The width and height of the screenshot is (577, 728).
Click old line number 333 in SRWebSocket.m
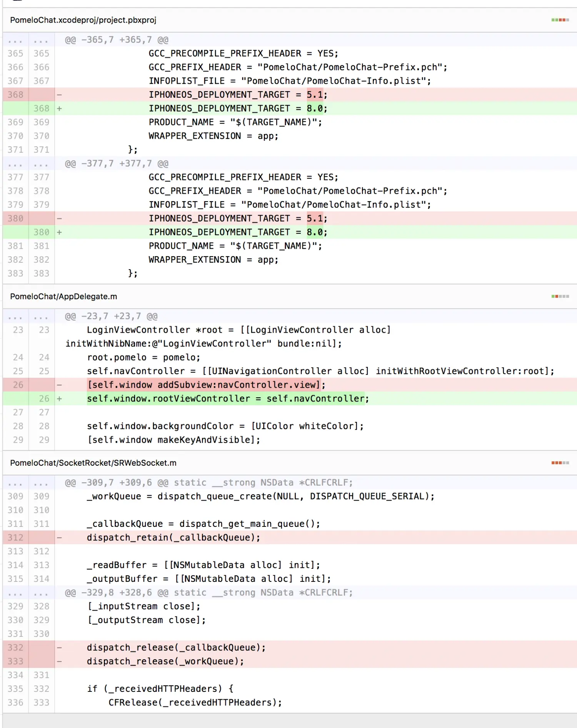coord(15,661)
